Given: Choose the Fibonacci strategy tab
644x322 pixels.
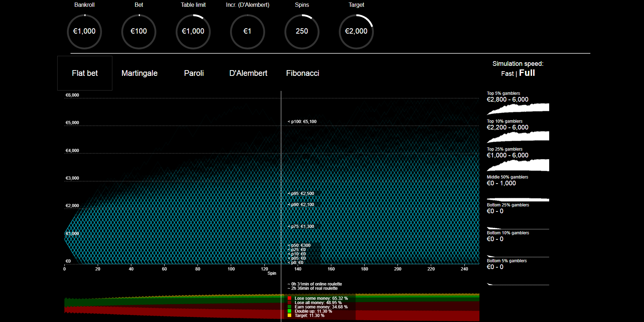Looking at the screenshot, I should click(x=303, y=73).
